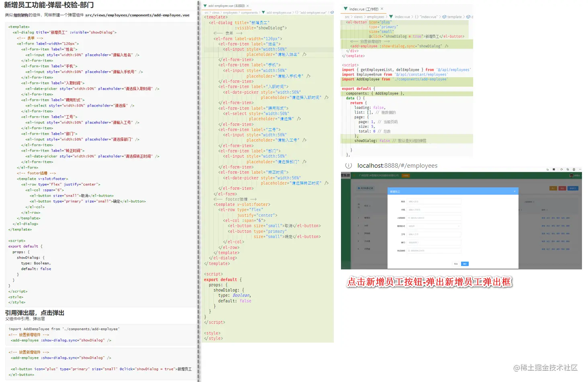
Task: Click 'views' in index.vue breadcrumb
Action: click(358, 17)
